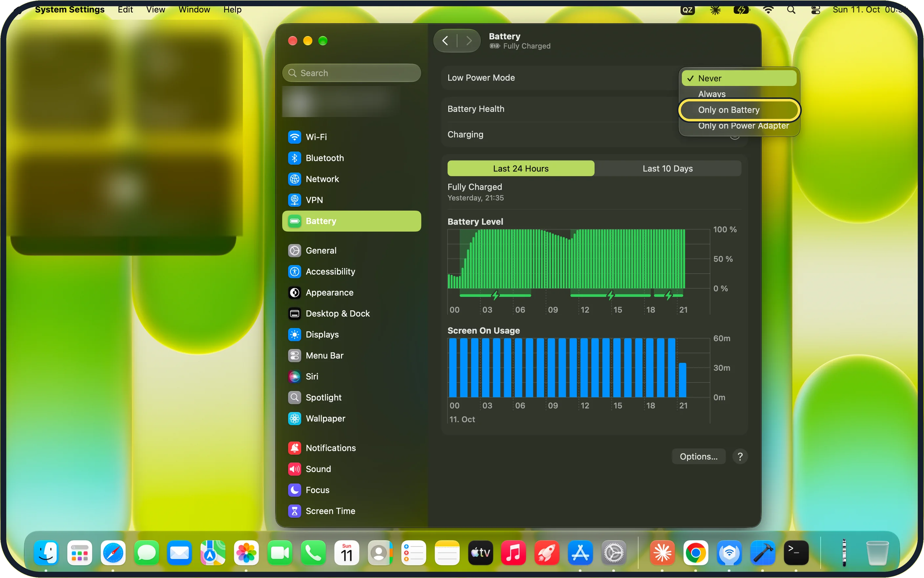Open Focus settings
Image resolution: width=924 pixels, height=578 pixels.
click(351, 490)
